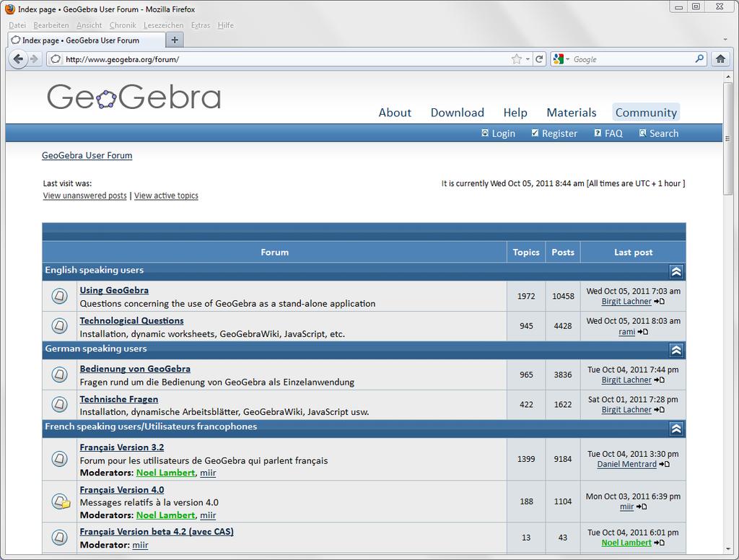The height and width of the screenshot is (560, 739).
Task: Click the GeoGebra logo
Action: (134, 97)
